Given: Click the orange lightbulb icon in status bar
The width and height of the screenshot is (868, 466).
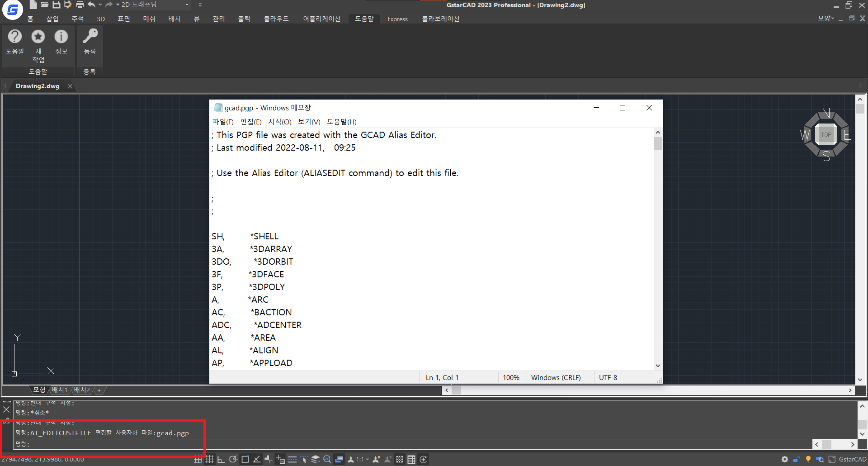Looking at the screenshot, I should coord(808,460).
